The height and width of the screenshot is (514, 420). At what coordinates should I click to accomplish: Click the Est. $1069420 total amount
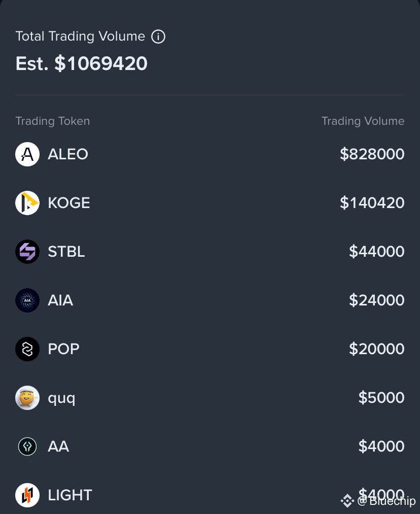click(82, 64)
